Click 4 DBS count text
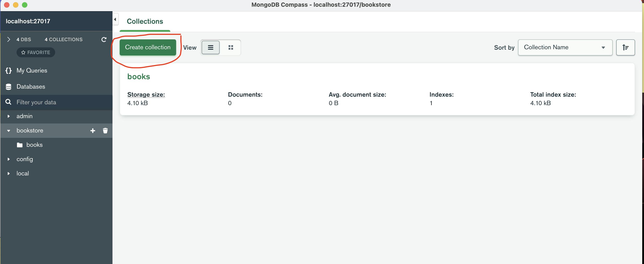This screenshot has height=264, width=644. tap(24, 39)
